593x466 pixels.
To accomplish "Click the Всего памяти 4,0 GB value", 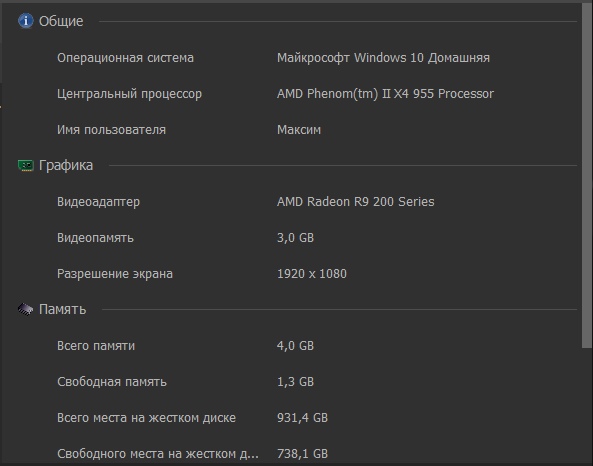I will pyautogui.click(x=295, y=346).
